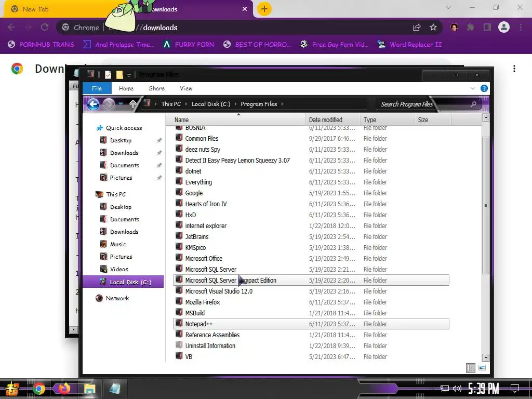
Task: Open recent locations dropdown arrow
Action: [121, 104]
